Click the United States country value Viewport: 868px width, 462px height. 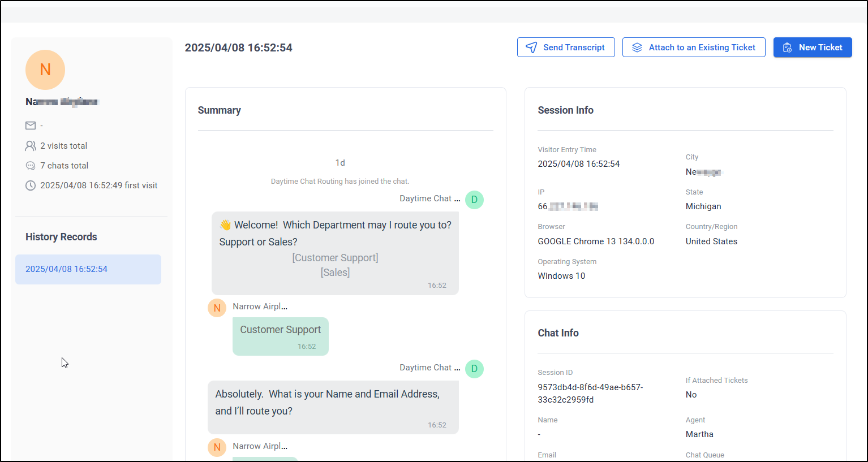tap(711, 241)
